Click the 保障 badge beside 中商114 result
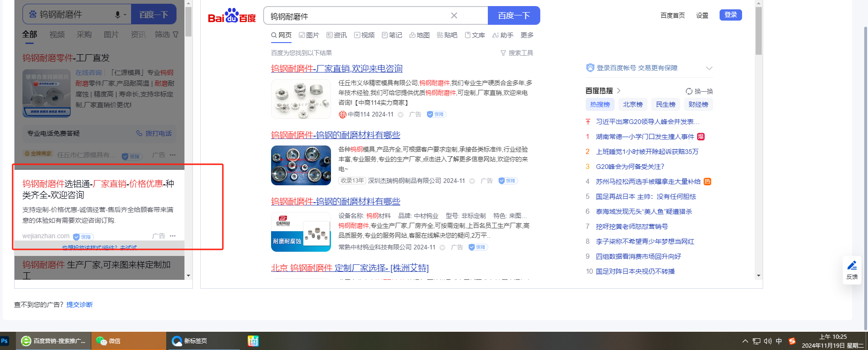This screenshot has width=868, height=350. (x=436, y=114)
